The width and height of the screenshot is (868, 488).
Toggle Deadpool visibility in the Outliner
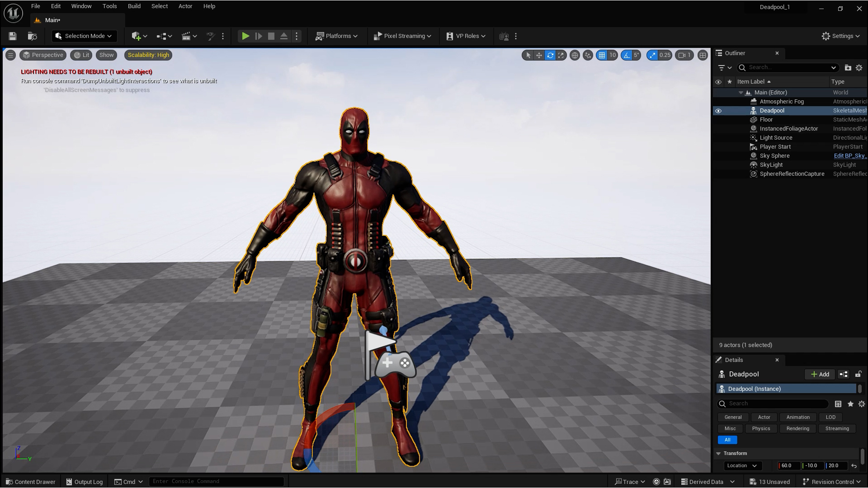pos(719,111)
